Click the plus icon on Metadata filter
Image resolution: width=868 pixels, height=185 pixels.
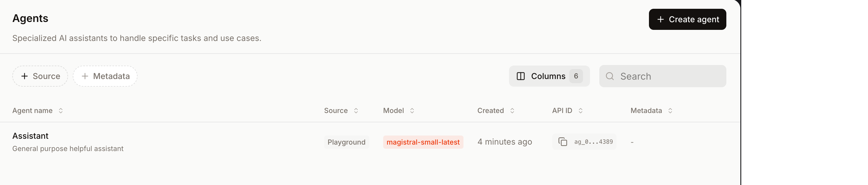click(x=85, y=76)
